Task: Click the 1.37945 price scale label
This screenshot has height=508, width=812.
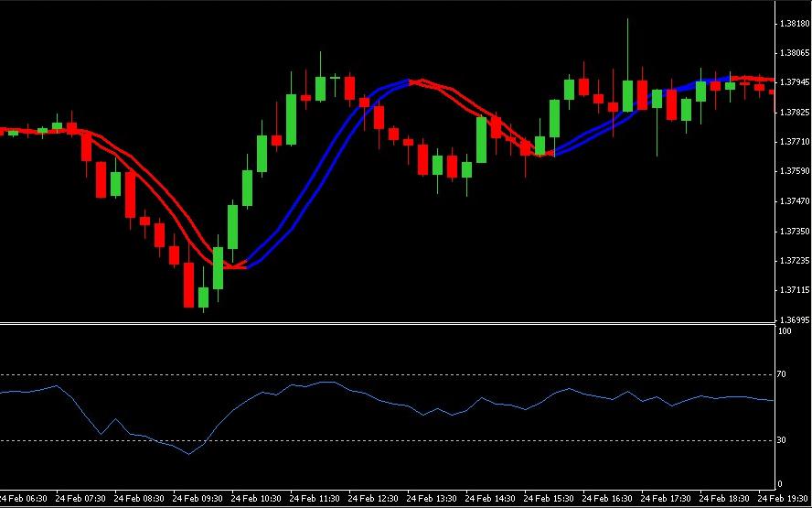Action: coord(794,82)
